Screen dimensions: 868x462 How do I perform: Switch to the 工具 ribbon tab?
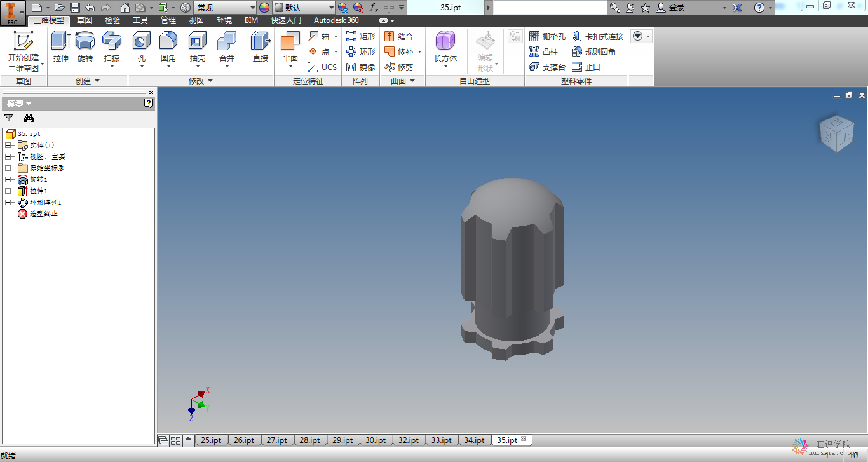(x=140, y=20)
